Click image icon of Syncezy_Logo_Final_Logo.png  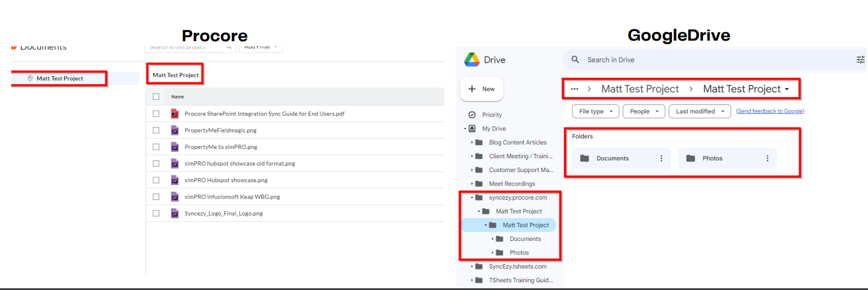click(175, 214)
